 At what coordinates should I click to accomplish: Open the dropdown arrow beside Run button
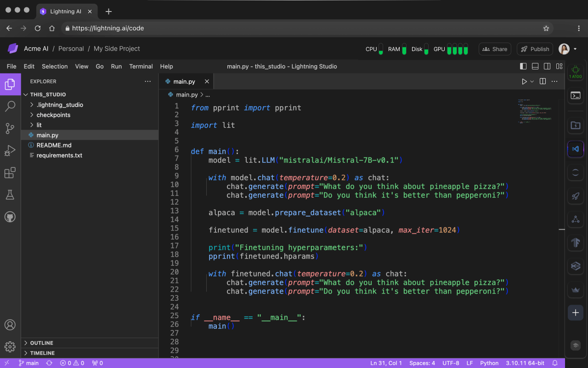pos(532,81)
